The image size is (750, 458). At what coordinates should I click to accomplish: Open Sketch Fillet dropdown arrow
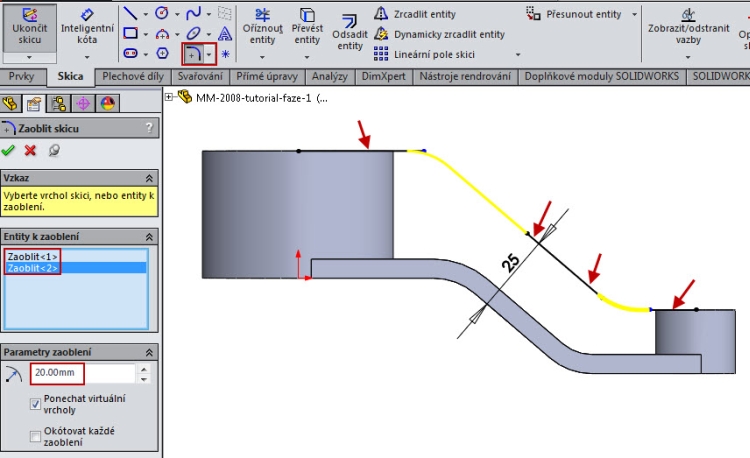[x=209, y=54]
